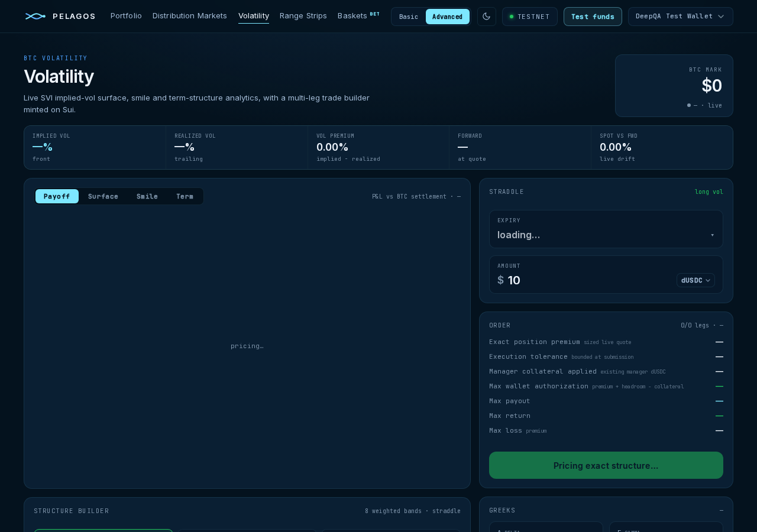Switch chart to Surface tab
This screenshot has width=757, height=532.
pyautogui.click(x=103, y=196)
